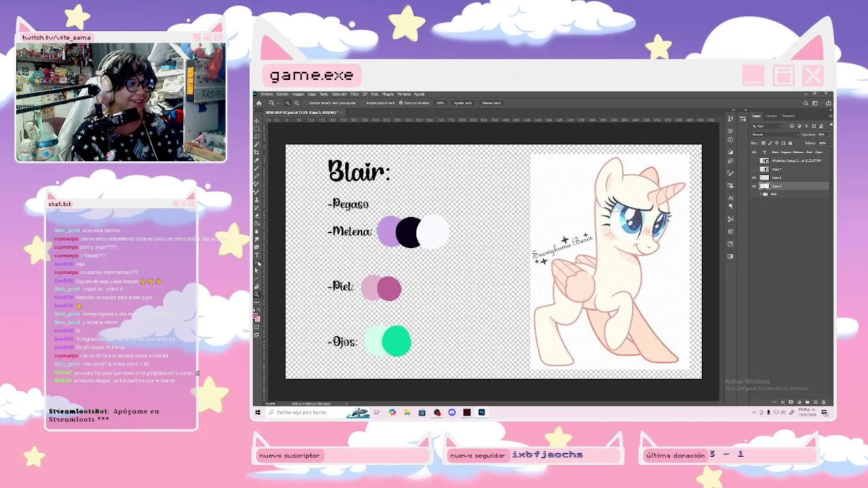This screenshot has width=868, height=488.
Task: Select the NEW MLP OC.psd document tab
Action: (x=302, y=113)
